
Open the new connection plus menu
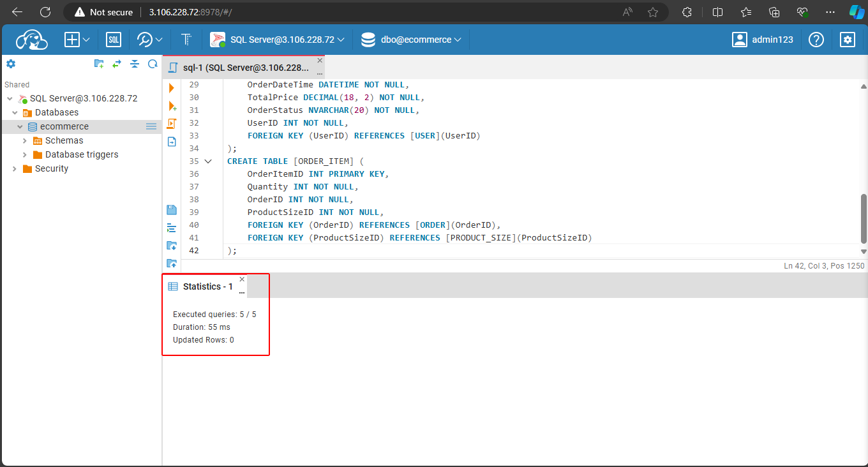click(x=77, y=40)
